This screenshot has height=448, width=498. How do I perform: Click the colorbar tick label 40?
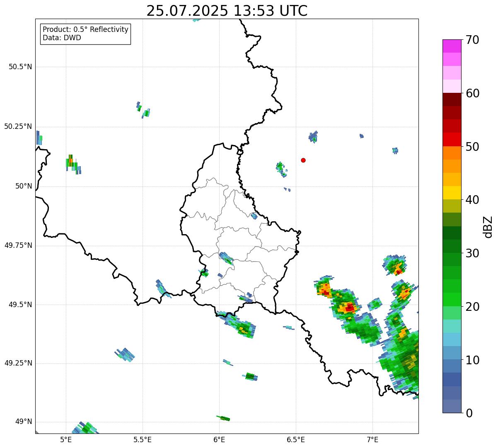pos(472,200)
